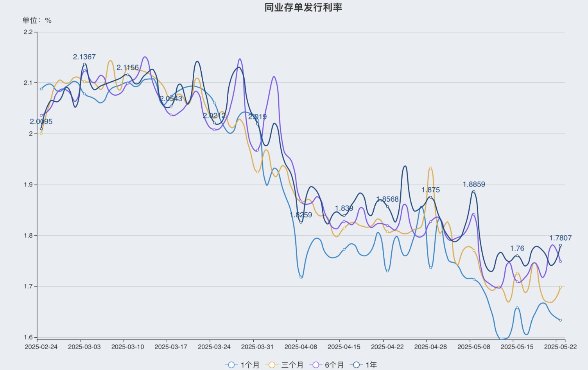Click the 1.76 data label on 2025-05-15
Image resolution: width=588 pixels, height=370 pixels.
coord(517,248)
